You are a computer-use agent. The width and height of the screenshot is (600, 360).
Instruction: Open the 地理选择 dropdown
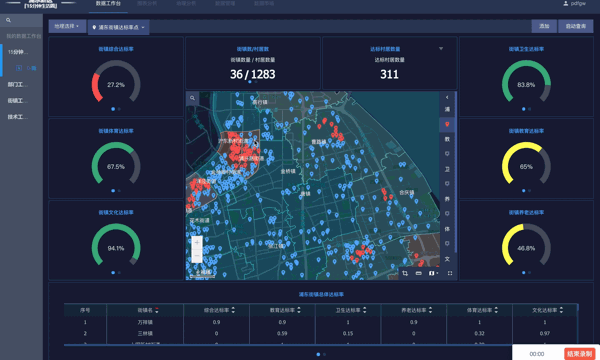tap(67, 26)
